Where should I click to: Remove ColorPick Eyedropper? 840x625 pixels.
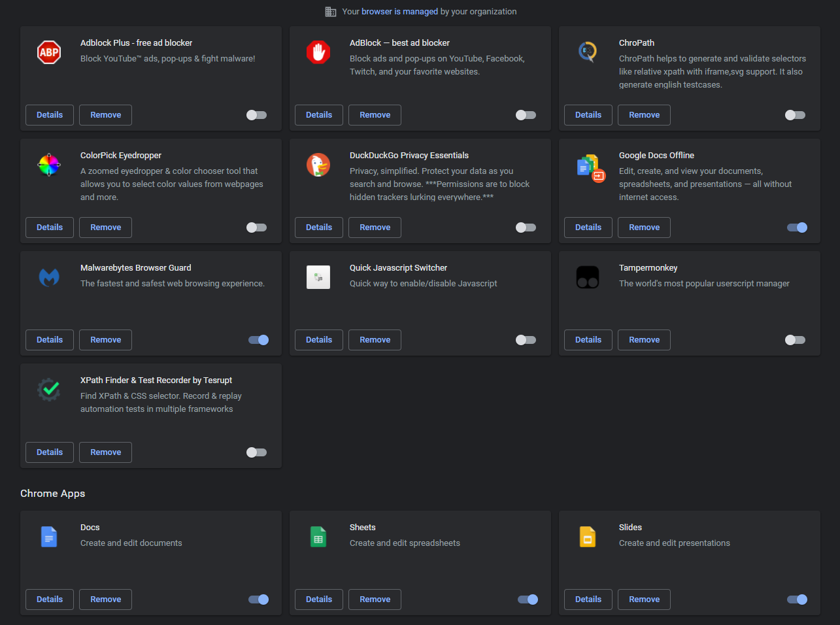[x=106, y=228]
